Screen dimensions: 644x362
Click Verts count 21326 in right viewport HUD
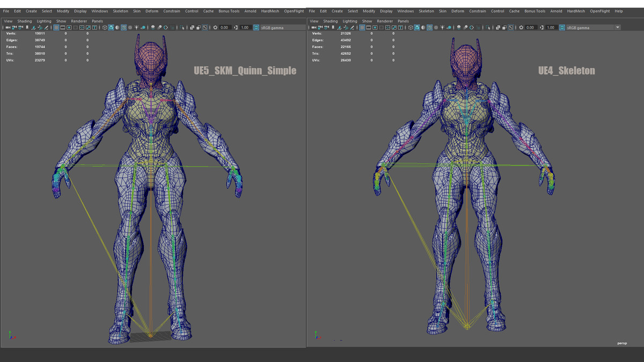pyautogui.click(x=346, y=33)
